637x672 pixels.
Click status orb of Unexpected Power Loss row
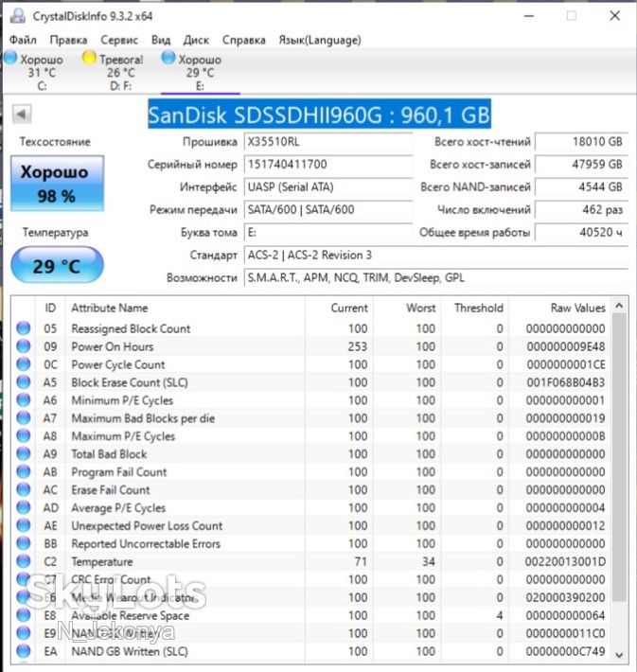[x=23, y=525]
